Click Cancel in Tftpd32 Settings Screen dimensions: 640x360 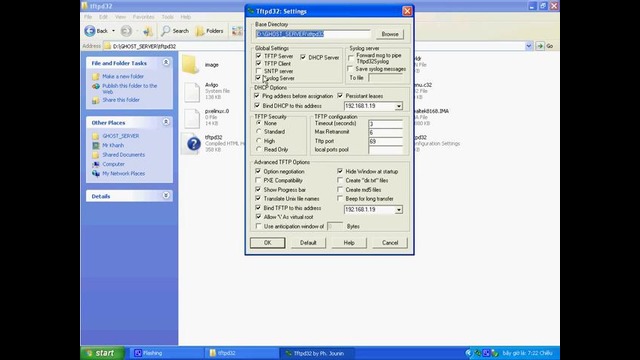(x=390, y=243)
